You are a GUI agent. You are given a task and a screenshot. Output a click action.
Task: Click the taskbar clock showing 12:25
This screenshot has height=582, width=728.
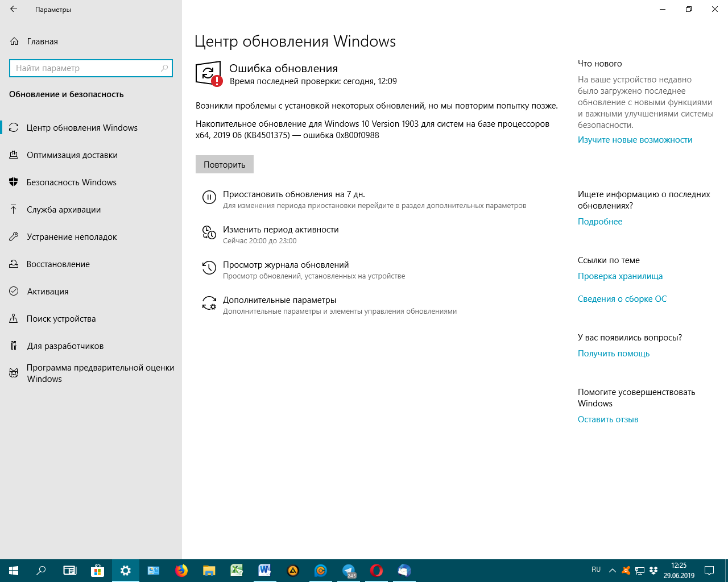[x=679, y=571]
